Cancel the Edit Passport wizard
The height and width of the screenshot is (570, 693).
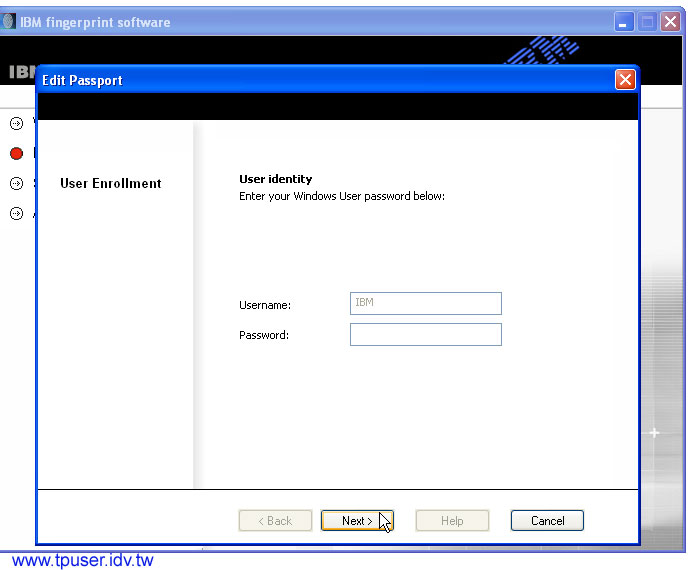547,521
